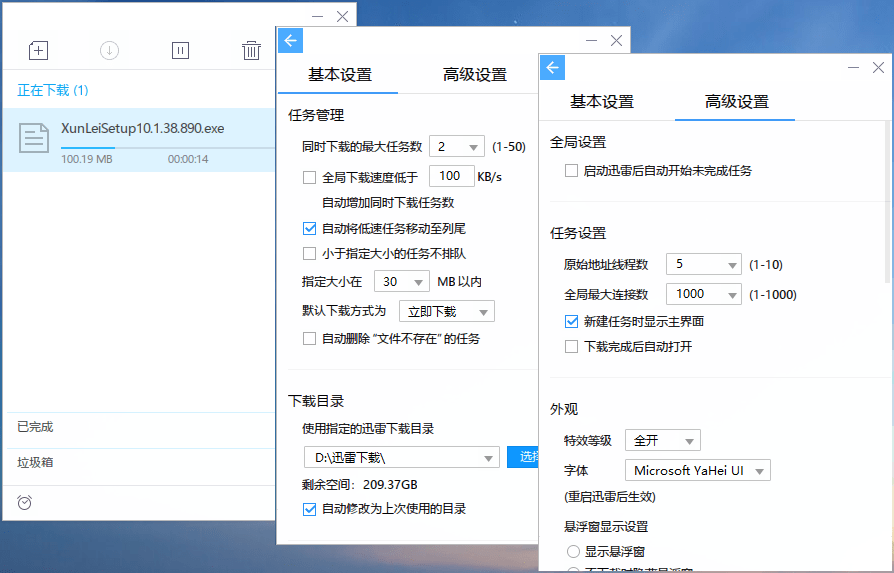Switch to 基本设置 tab in middle window
The width and height of the screenshot is (894, 573).
pyautogui.click(x=340, y=75)
